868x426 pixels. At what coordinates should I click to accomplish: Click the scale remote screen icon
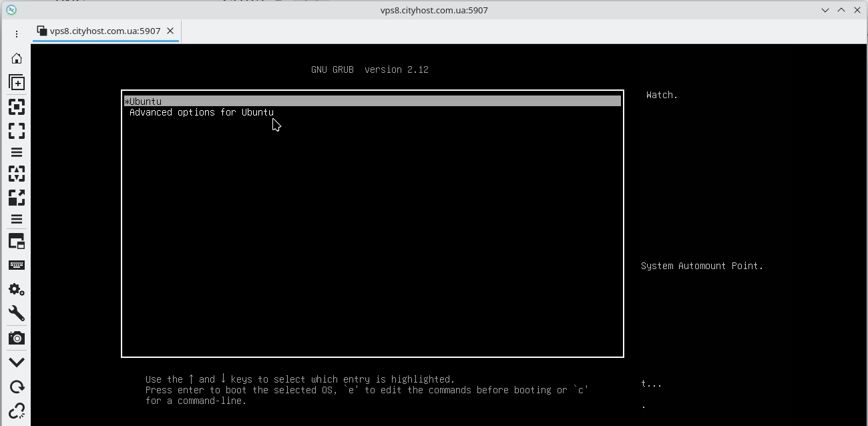(17, 198)
